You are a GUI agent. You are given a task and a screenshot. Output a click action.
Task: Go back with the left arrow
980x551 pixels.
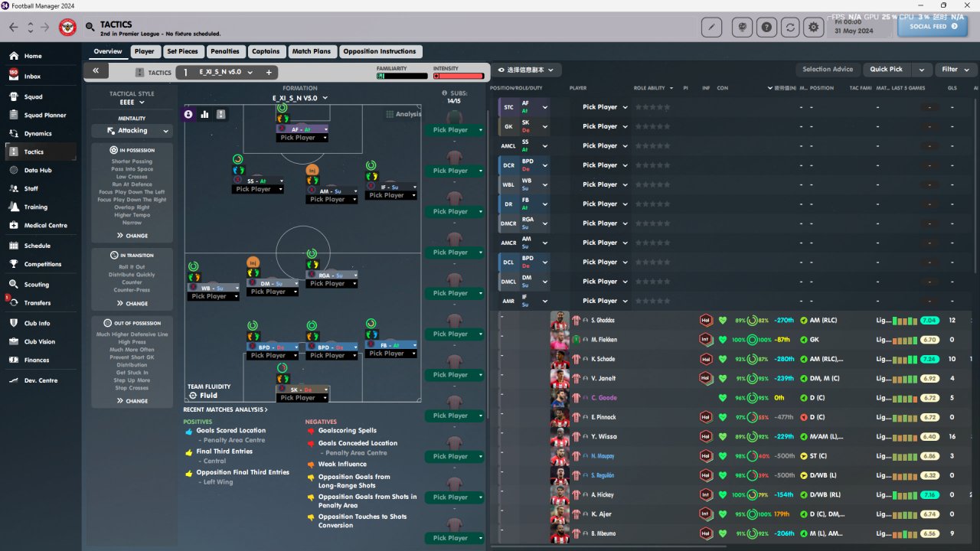click(13, 28)
